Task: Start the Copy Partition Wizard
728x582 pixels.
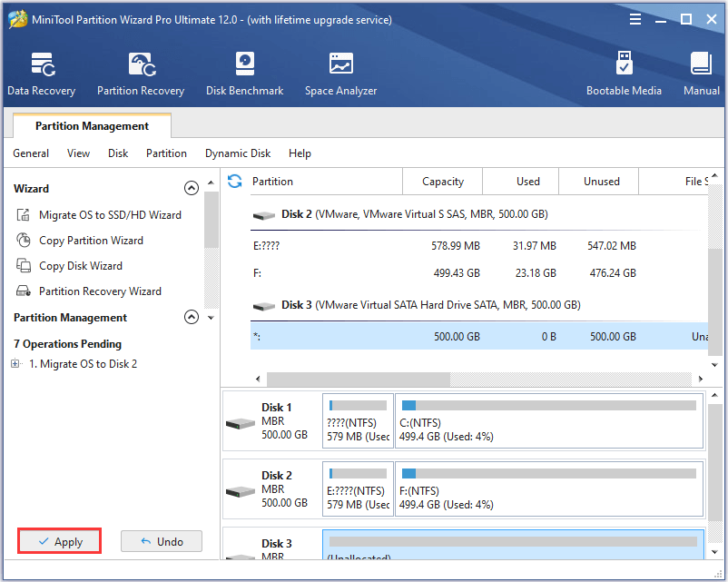Action: pyautogui.click(x=91, y=240)
